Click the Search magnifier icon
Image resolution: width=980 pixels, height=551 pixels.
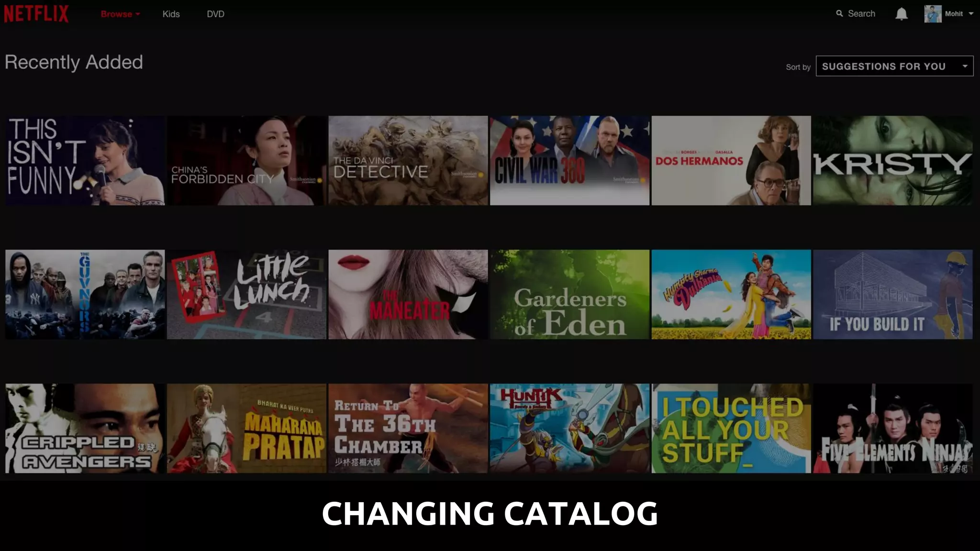pos(839,13)
